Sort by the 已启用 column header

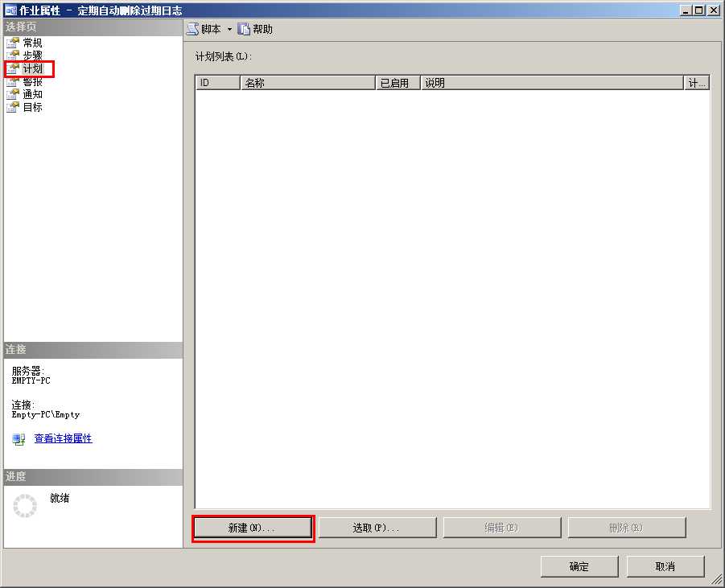coord(398,83)
